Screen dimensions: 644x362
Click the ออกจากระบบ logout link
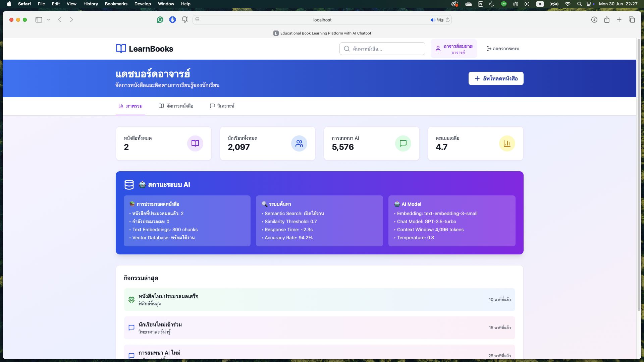tap(503, 49)
